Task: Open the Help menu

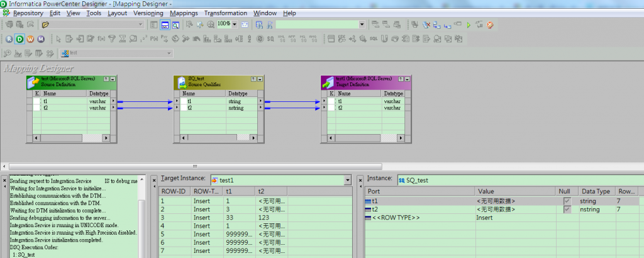Action: [289, 13]
